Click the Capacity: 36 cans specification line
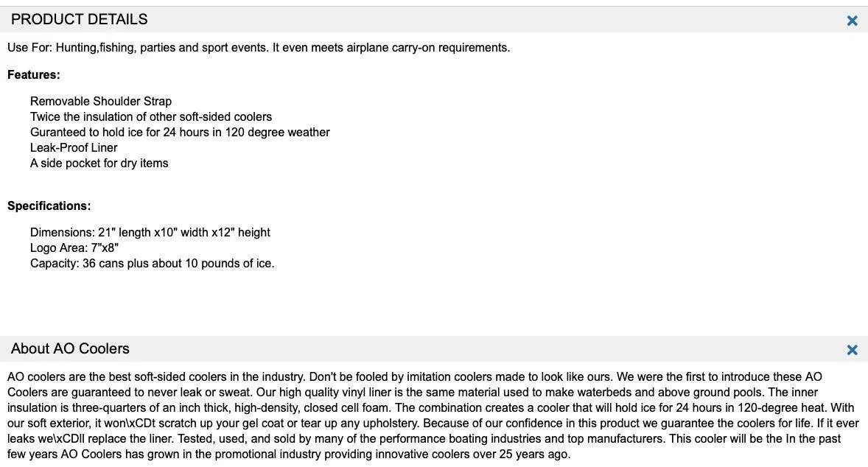Image resolution: width=868 pixels, height=467 pixels. coord(153,264)
